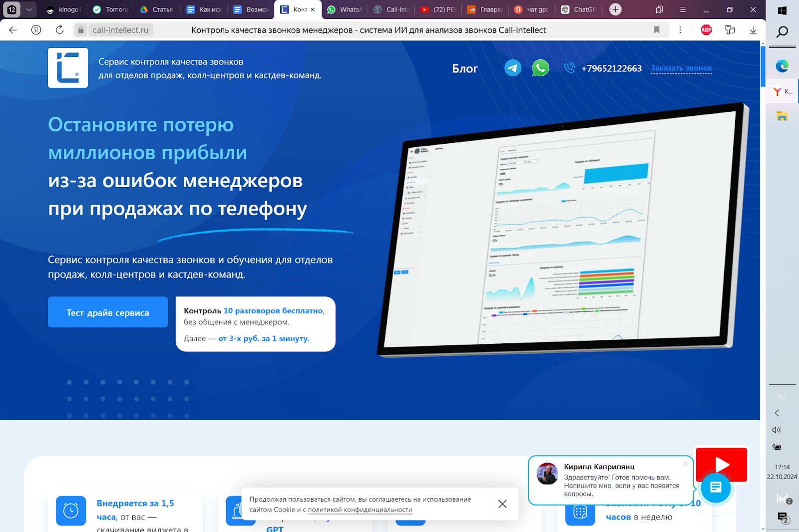Click the Call-Intellect logo
The image size is (799, 532).
tap(68, 68)
